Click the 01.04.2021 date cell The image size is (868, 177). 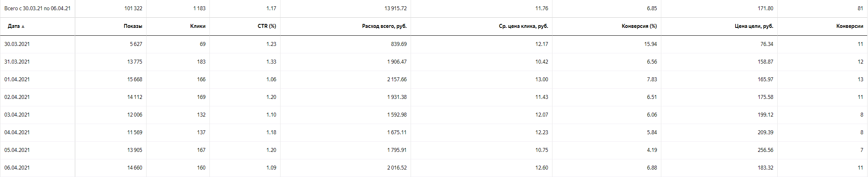[17, 79]
